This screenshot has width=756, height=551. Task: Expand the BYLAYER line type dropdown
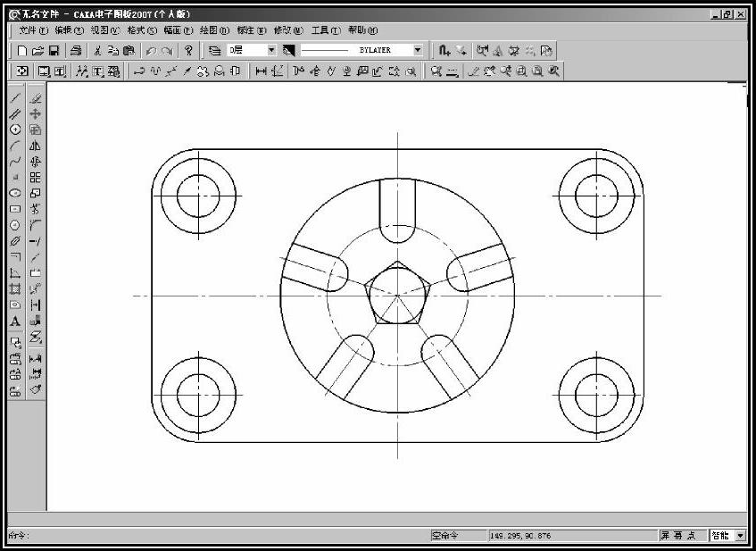[417, 51]
